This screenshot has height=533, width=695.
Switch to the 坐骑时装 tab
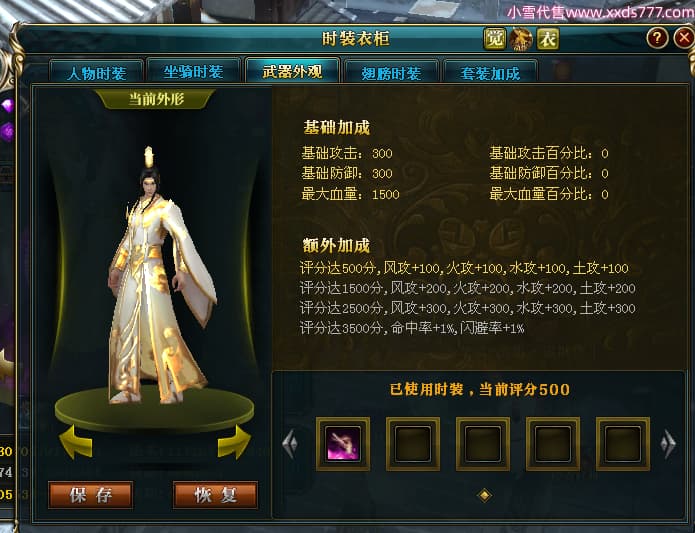click(194, 71)
